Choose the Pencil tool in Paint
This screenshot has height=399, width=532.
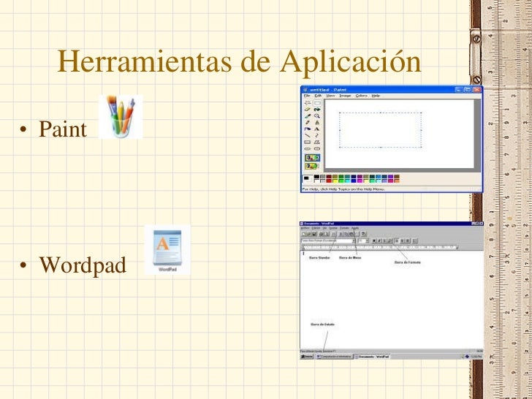(x=308, y=123)
